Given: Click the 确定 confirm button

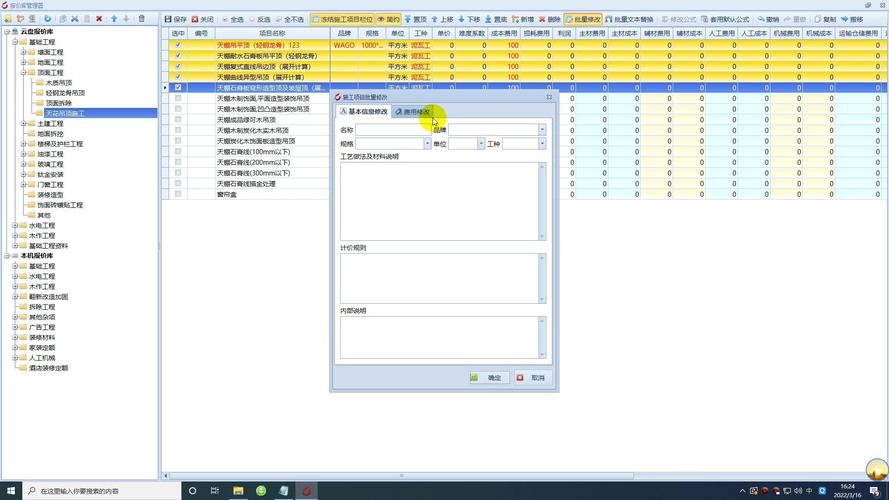Looking at the screenshot, I should click(489, 378).
